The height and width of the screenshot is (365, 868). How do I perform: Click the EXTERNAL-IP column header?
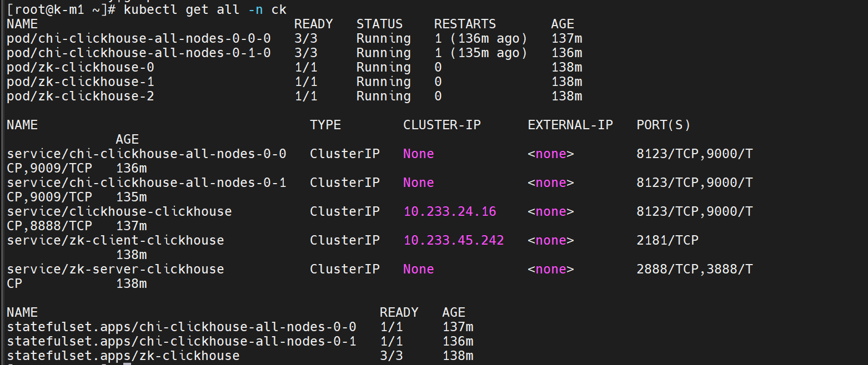click(570, 125)
